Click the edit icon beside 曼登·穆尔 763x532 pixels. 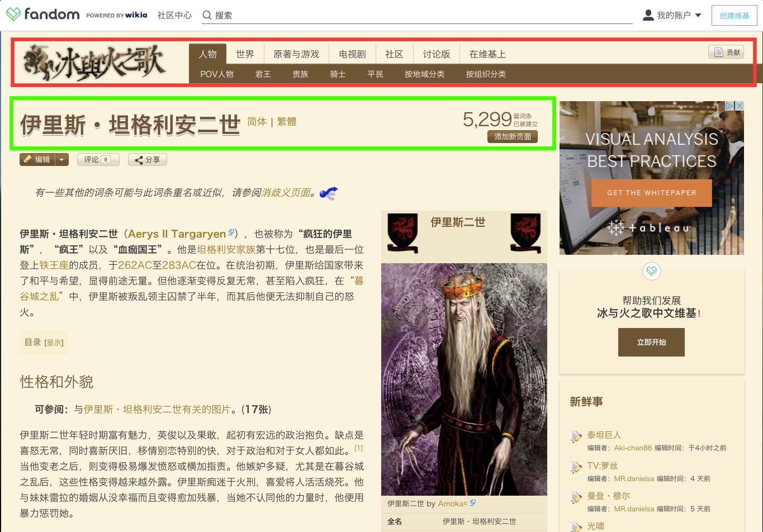coord(576,498)
